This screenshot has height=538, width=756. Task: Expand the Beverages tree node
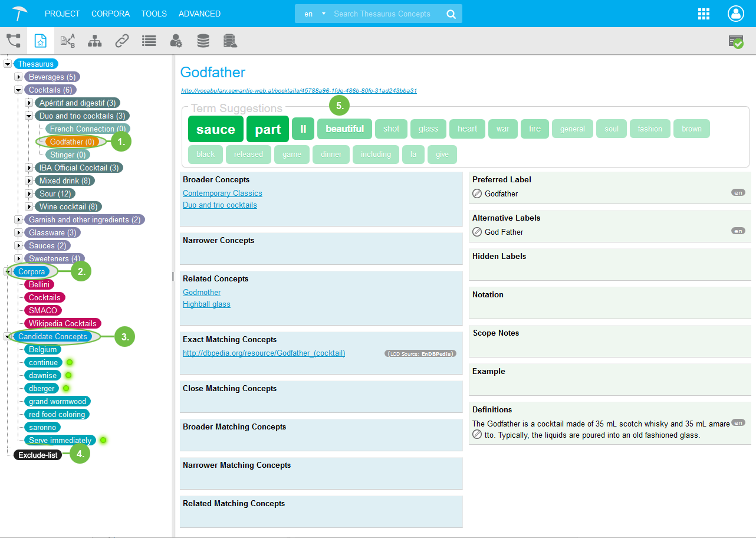pos(18,77)
